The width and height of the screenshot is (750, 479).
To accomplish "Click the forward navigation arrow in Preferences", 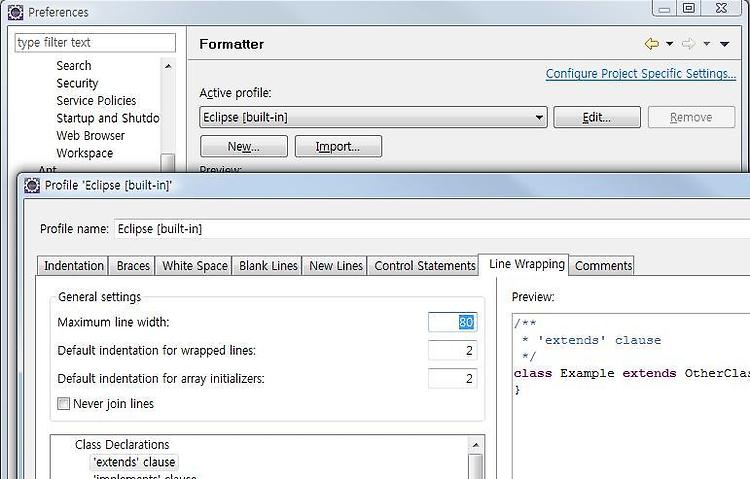I will coord(688,44).
